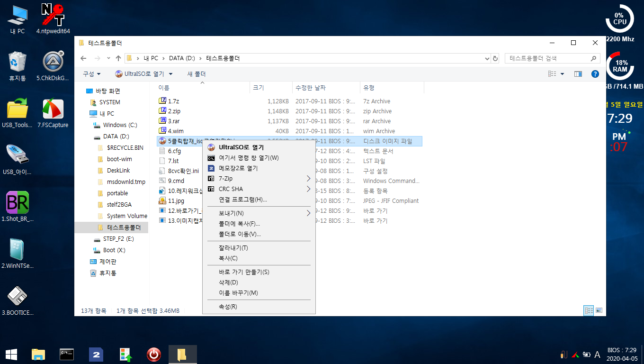Select the 4.wim file

coord(175,131)
